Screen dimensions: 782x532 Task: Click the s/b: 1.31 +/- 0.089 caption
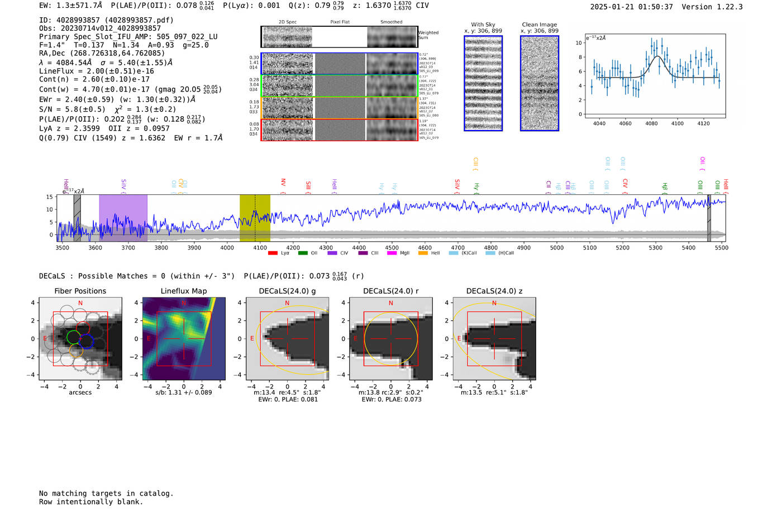click(x=184, y=392)
